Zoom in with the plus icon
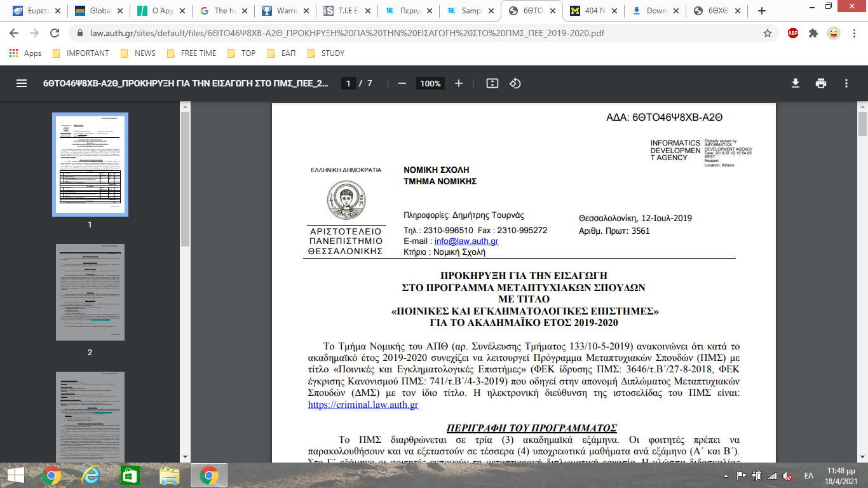The image size is (868, 488). tap(459, 83)
